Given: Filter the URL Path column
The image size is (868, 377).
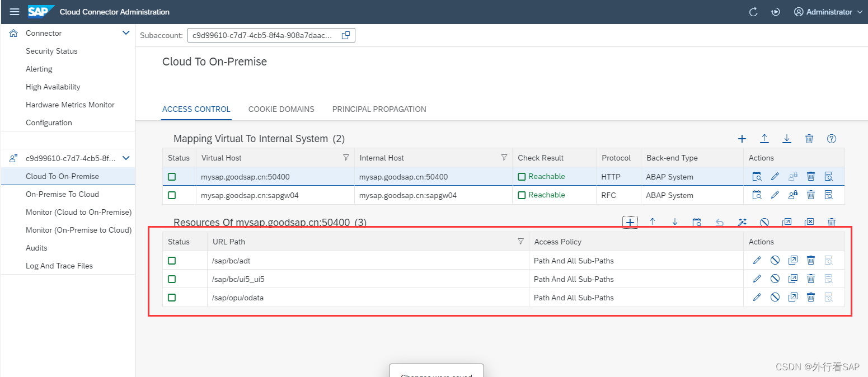Looking at the screenshot, I should (x=520, y=242).
